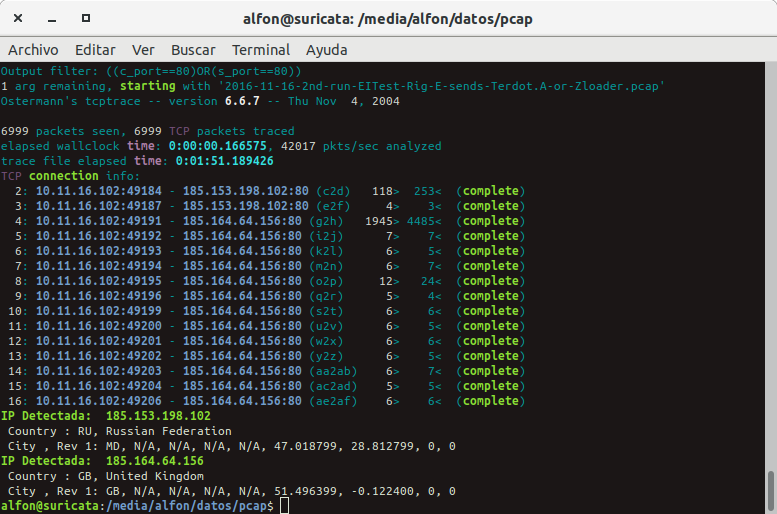The width and height of the screenshot is (777, 514).
Task: Maximize the terminal window
Action: pos(86,18)
